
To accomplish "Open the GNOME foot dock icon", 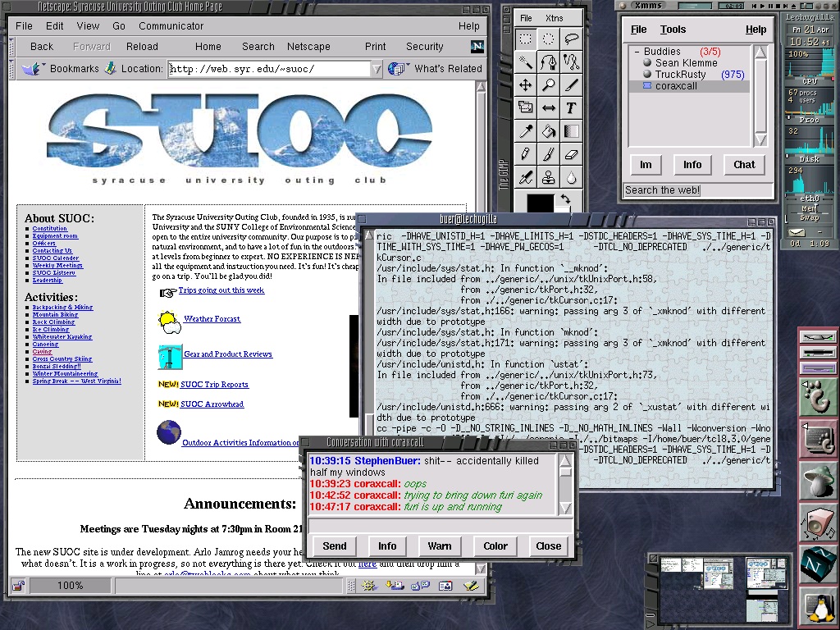I will pyautogui.click(x=818, y=398).
